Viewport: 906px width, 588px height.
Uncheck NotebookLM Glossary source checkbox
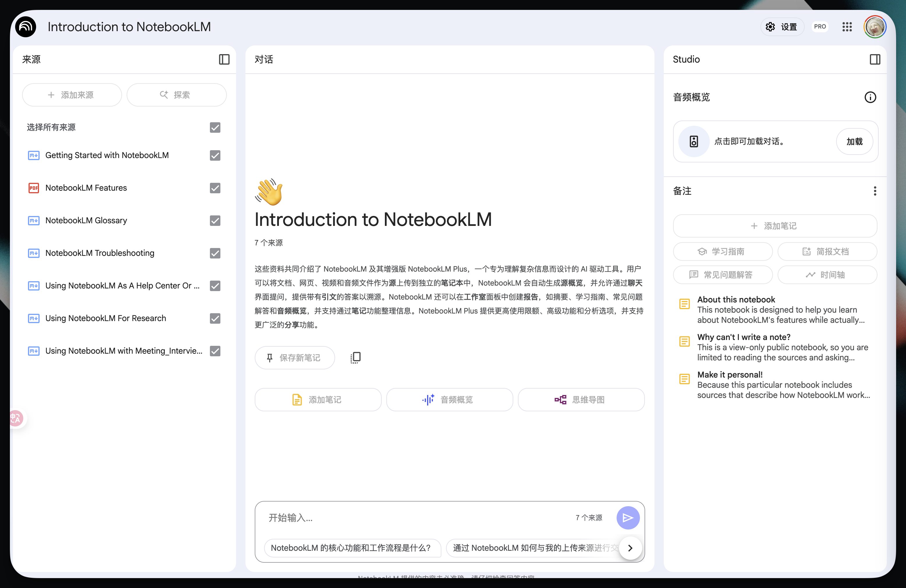[215, 221]
